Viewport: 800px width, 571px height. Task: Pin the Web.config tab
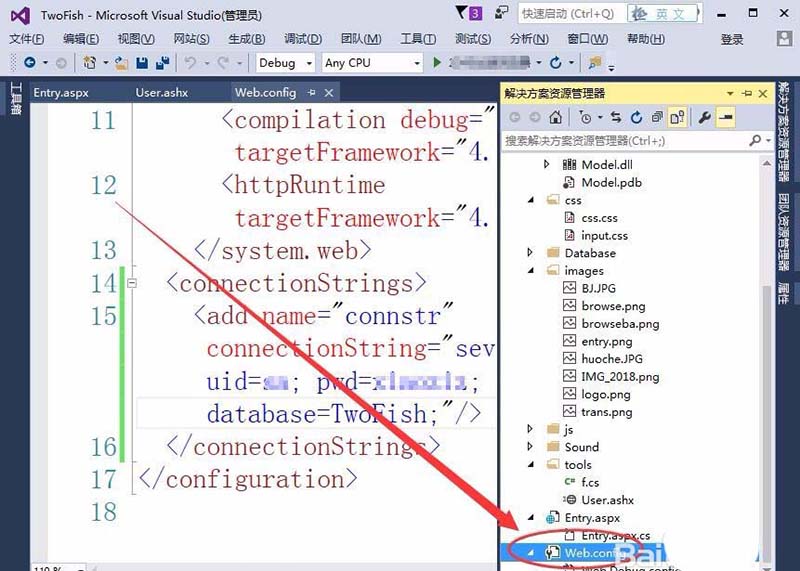click(x=312, y=93)
